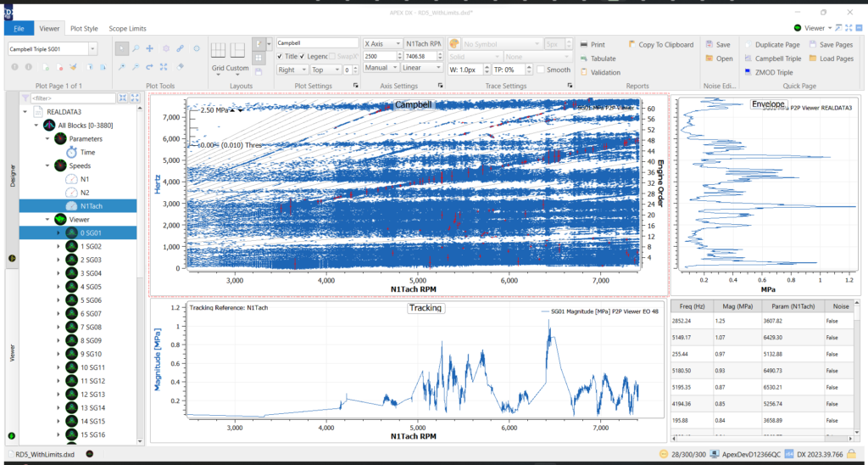
Task: Click the pan (cross arrows) plot tool
Action: coord(150,48)
